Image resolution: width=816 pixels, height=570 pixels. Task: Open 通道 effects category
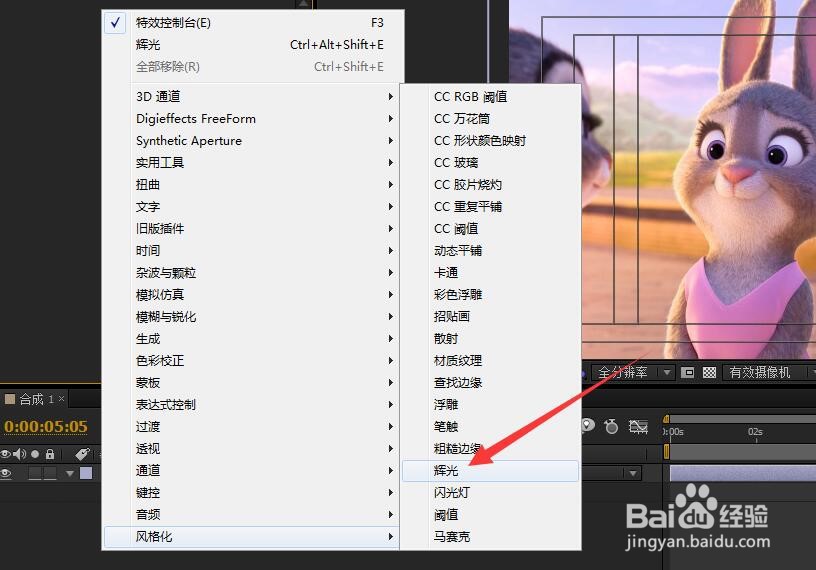(x=252, y=471)
